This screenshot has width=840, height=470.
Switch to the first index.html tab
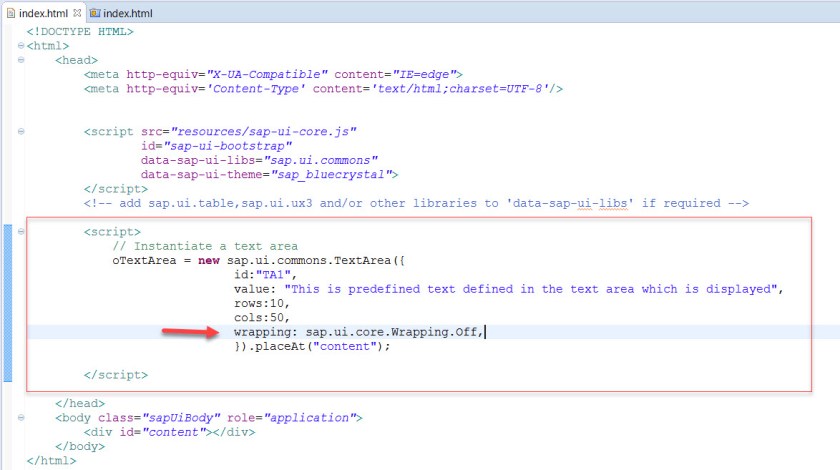pos(43,13)
